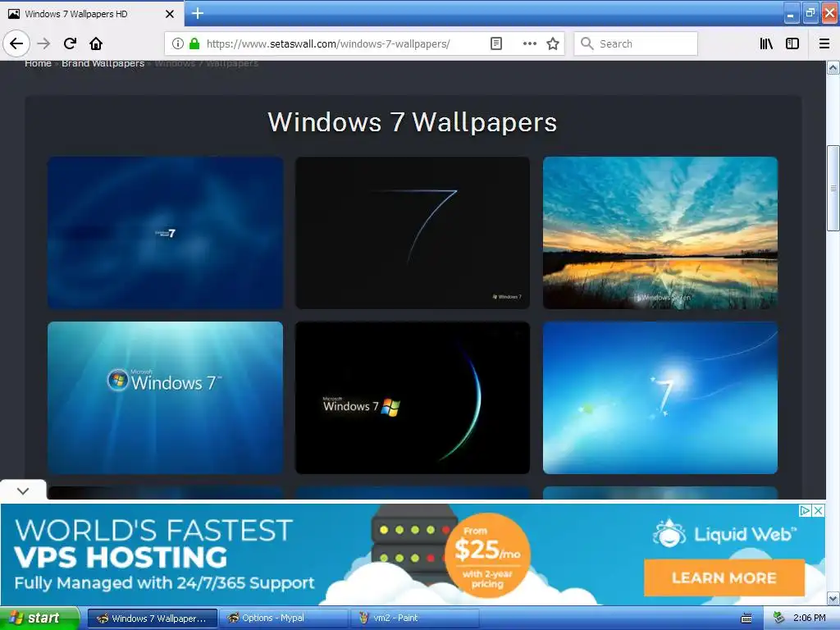Toggle reader view for this page
Viewport: 840px width, 630px height.
tap(496, 43)
